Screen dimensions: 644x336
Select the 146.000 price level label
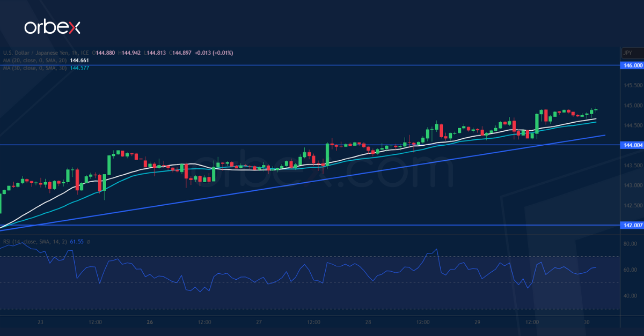point(631,65)
